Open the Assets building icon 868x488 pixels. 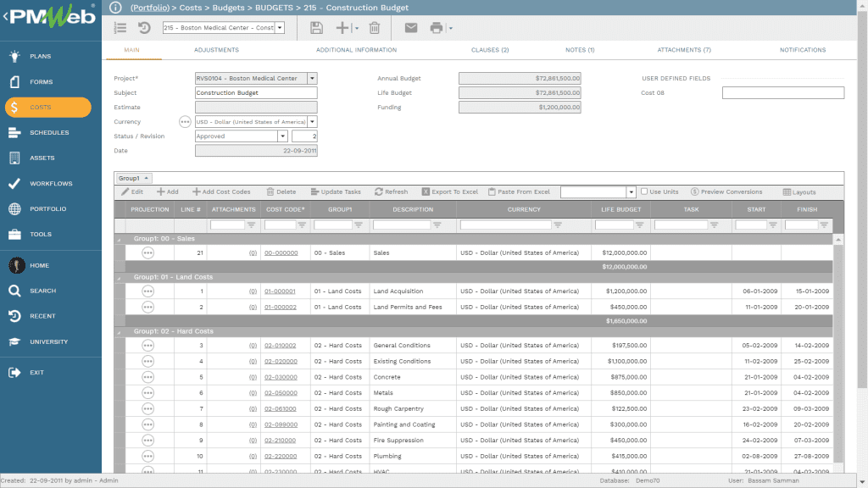[15, 158]
